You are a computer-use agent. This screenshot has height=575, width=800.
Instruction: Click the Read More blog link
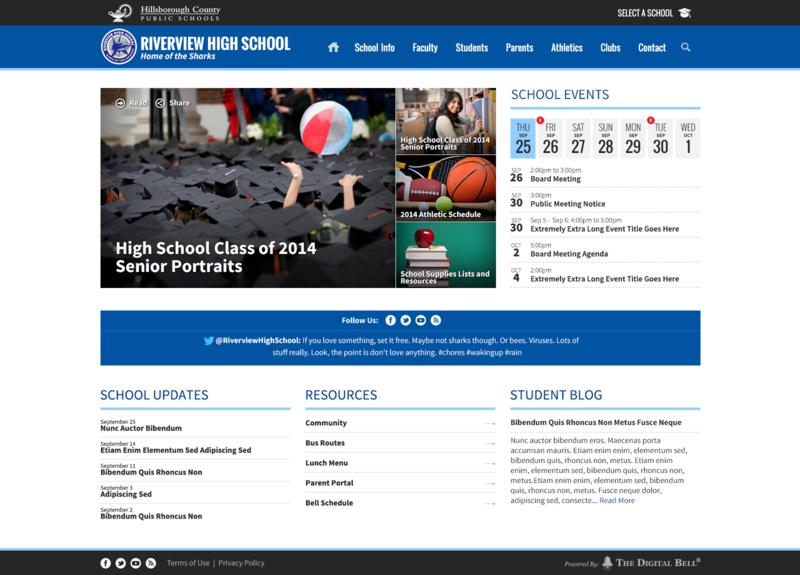coord(617,500)
